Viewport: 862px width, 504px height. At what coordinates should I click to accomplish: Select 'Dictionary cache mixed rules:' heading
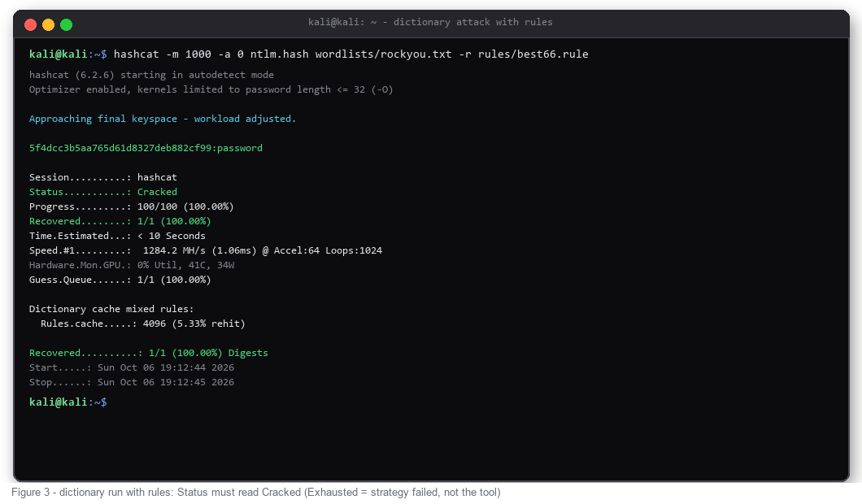(111, 309)
